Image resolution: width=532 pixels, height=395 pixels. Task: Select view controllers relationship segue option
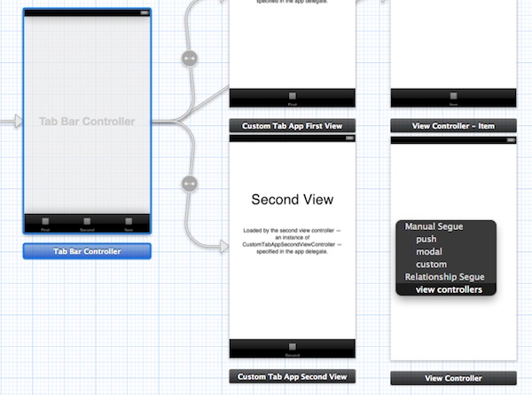[449, 289]
